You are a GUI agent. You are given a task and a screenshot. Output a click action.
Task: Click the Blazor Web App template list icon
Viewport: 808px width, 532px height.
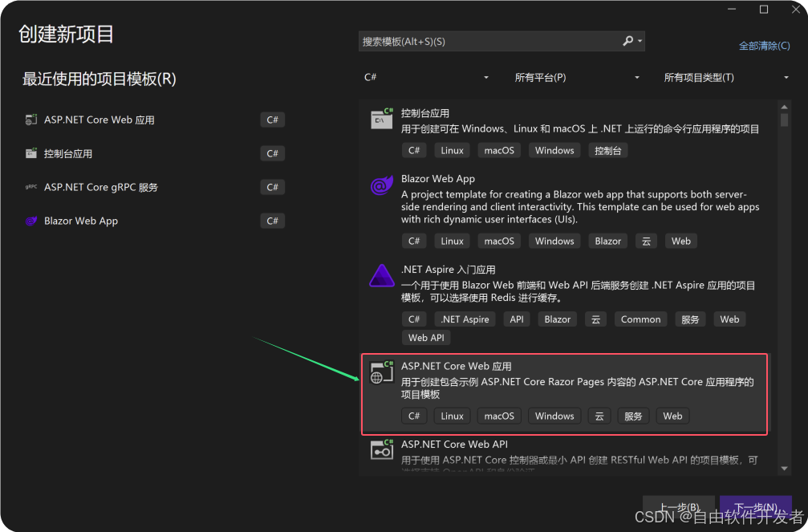pyautogui.click(x=382, y=185)
